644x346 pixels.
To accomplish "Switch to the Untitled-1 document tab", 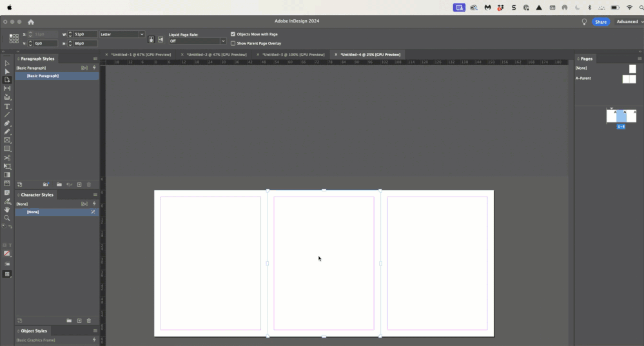I will 141,55.
